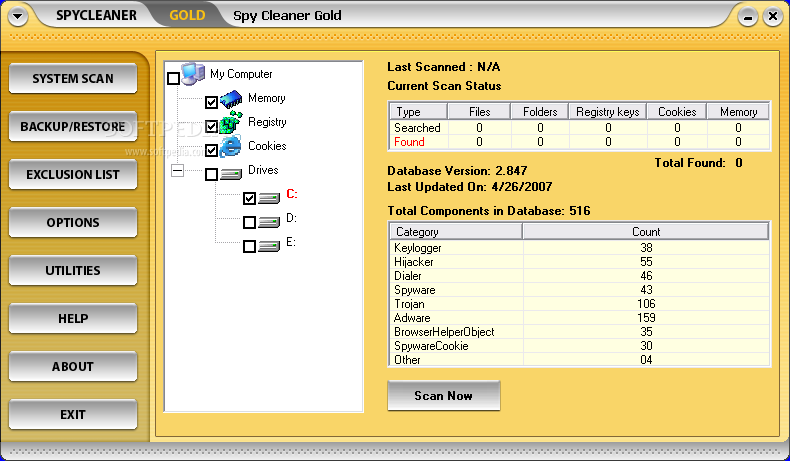Uncheck the Registry checkbox
This screenshot has width=790, height=461.
(212, 126)
